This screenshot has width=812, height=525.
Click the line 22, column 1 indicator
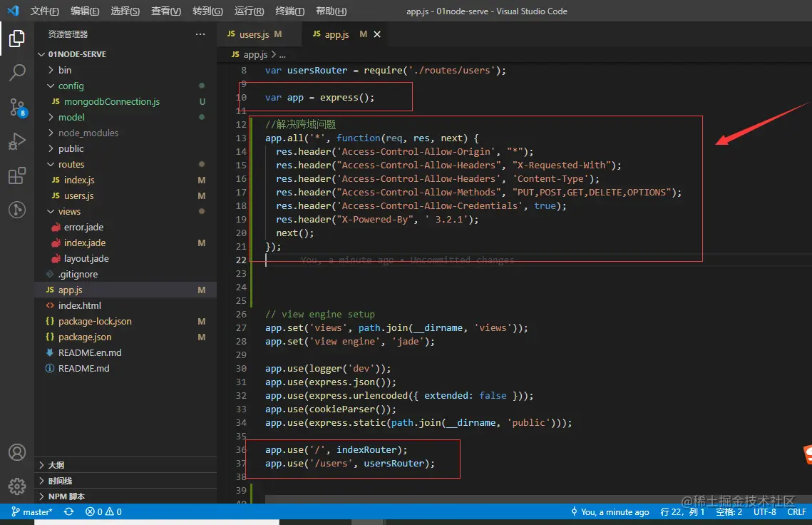point(682,511)
